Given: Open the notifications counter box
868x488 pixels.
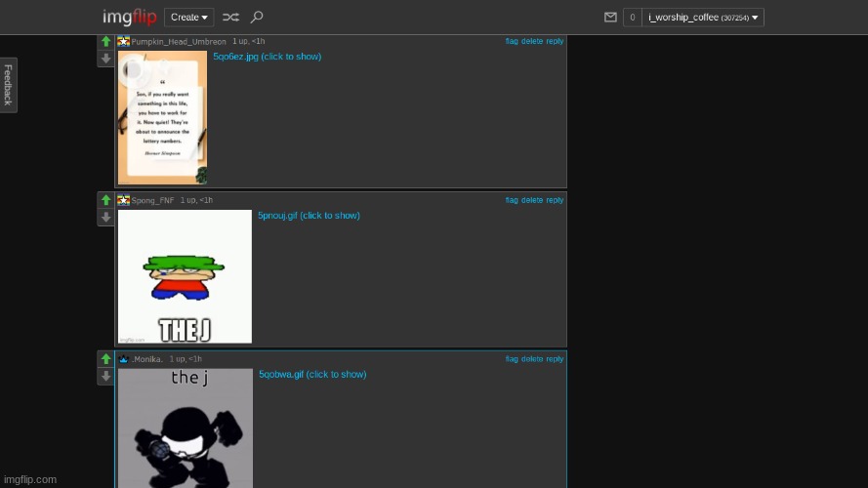Looking at the screenshot, I should tap(632, 17).
